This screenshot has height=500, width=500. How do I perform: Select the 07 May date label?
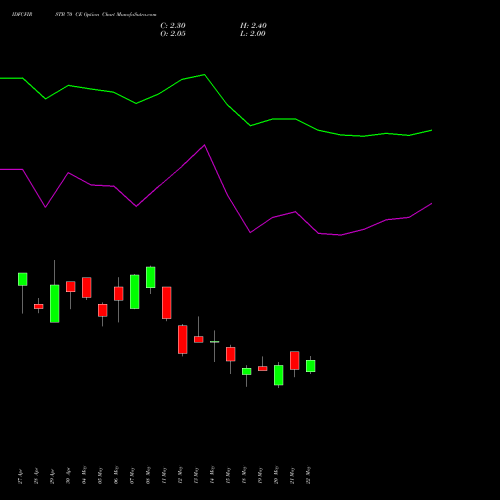pyautogui.click(x=132, y=475)
